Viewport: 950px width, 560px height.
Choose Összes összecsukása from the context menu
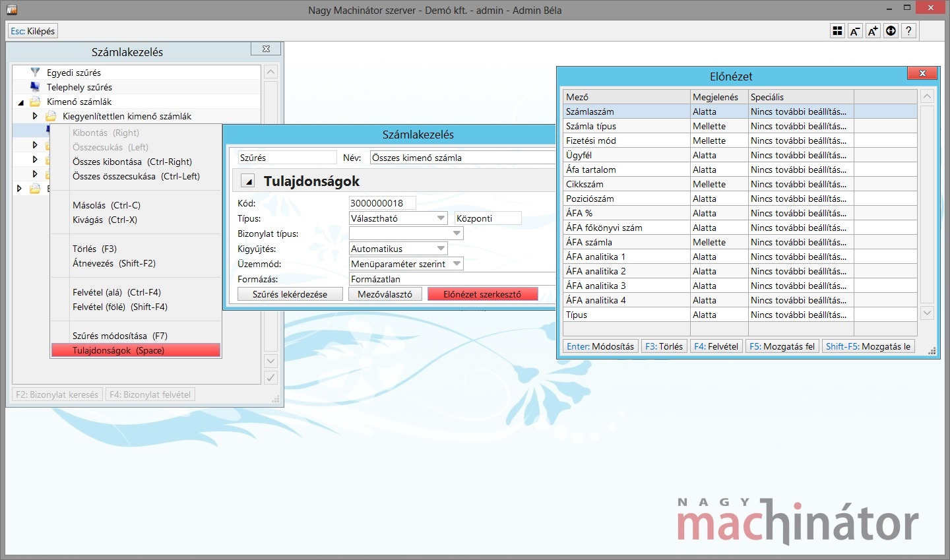click(x=135, y=176)
